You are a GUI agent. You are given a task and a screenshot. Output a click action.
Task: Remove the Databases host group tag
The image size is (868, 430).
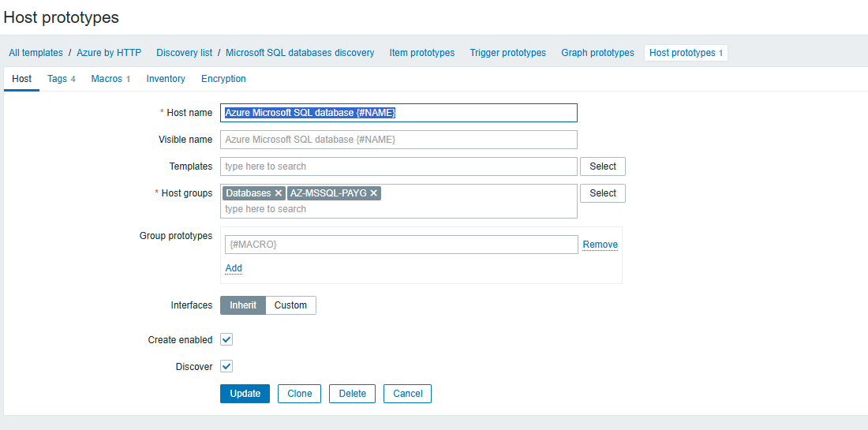pos(279,193)
